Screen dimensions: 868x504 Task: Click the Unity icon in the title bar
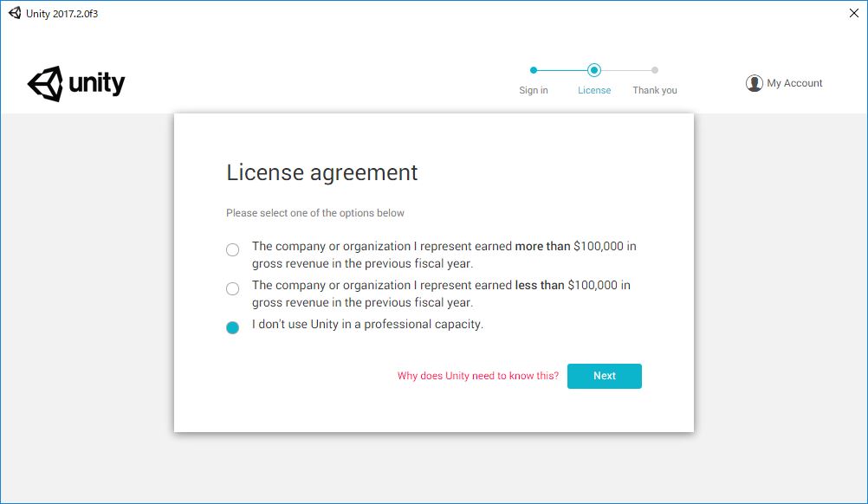15,13
